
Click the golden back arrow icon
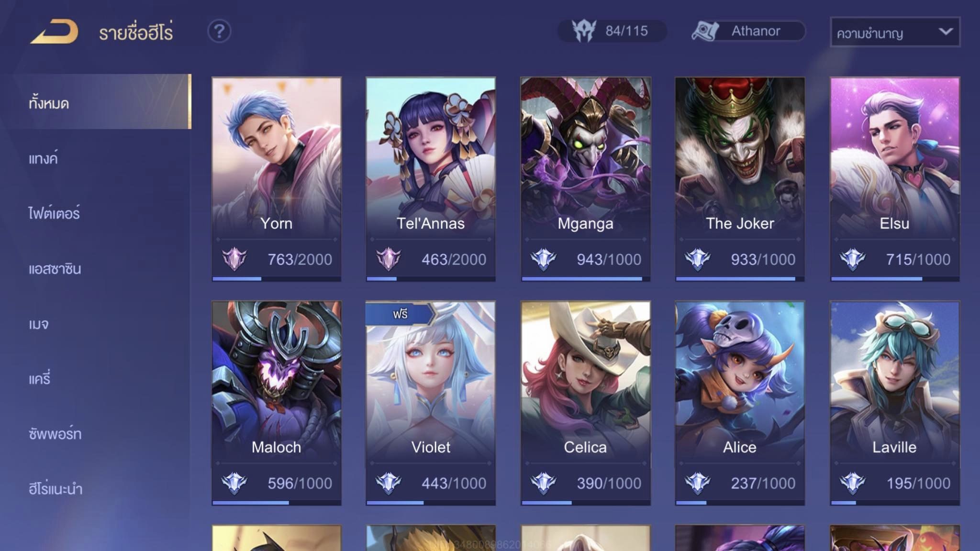[x=54, y=32]
